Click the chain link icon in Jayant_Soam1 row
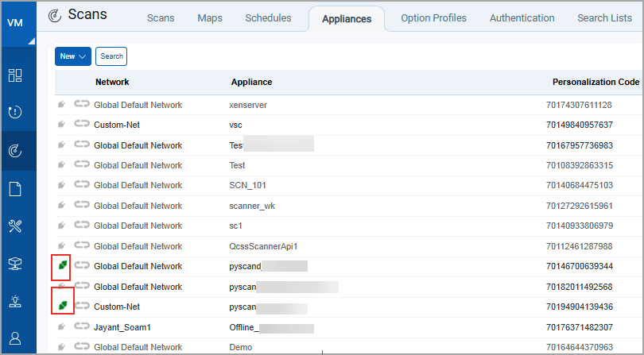 click(82, 326)
